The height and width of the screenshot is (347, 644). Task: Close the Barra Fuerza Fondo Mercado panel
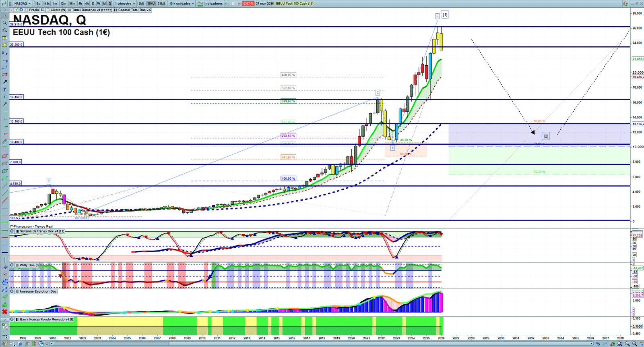tap(12, 320)
